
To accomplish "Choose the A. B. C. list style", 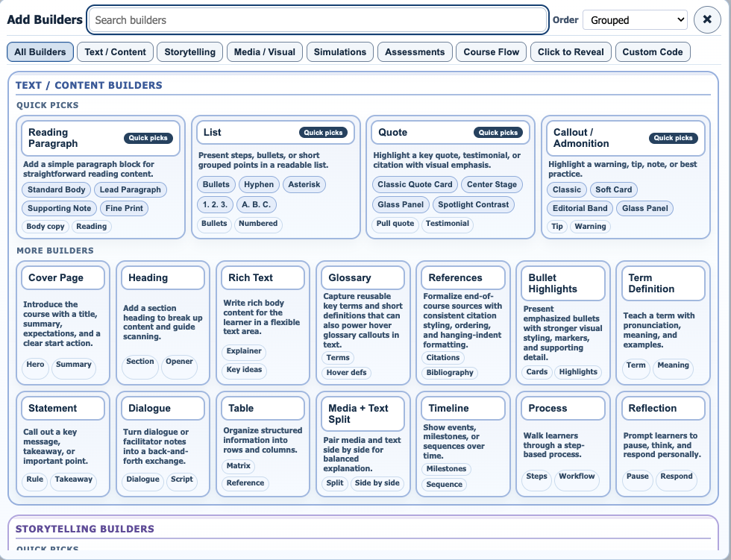I will 256,204.
